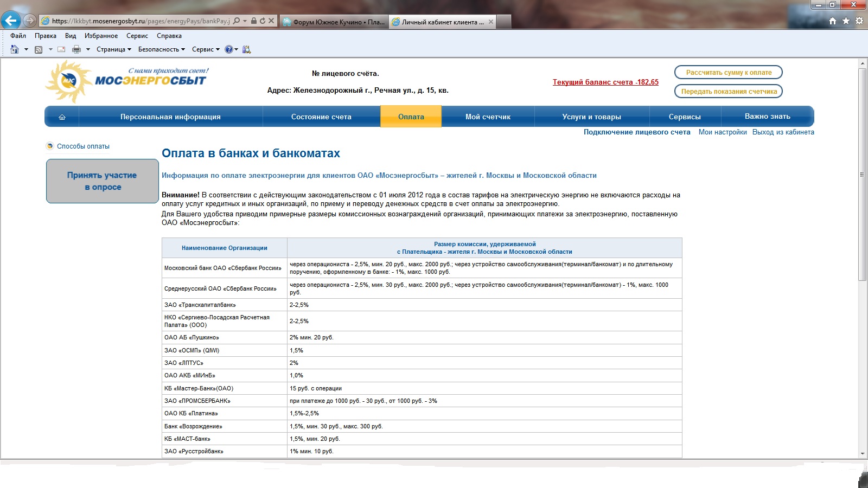The height and width of the screenshot is (488, 868).
Task: Click the blue Help question mark icon
Action: pos(229,49)
